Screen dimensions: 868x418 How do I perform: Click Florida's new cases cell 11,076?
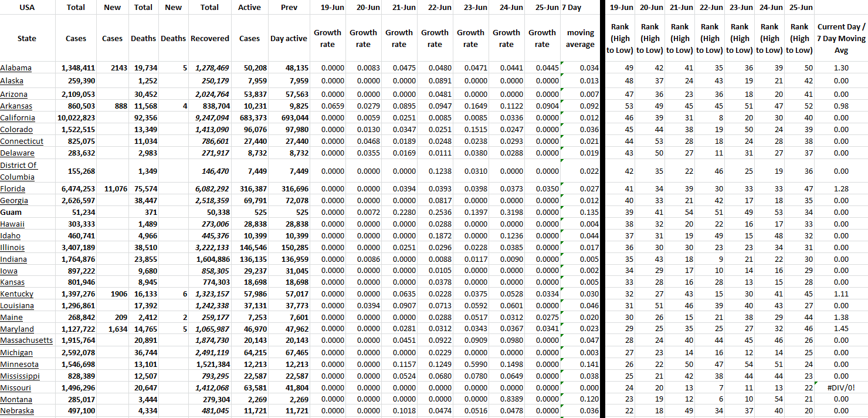[x=111, y=189]
